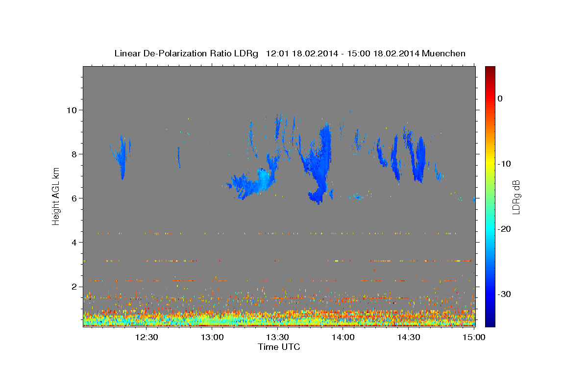Click the 15:00 time tick label
588x392 pixels.
pos(474,337)
